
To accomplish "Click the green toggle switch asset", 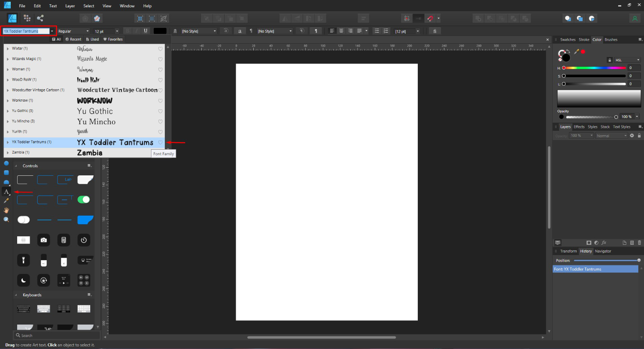I will [x=84, y=199].
